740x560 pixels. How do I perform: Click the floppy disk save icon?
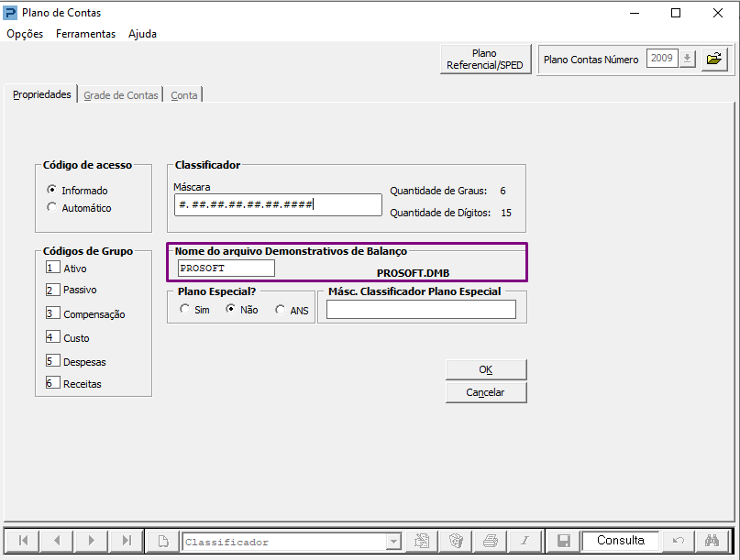point(564,541)
